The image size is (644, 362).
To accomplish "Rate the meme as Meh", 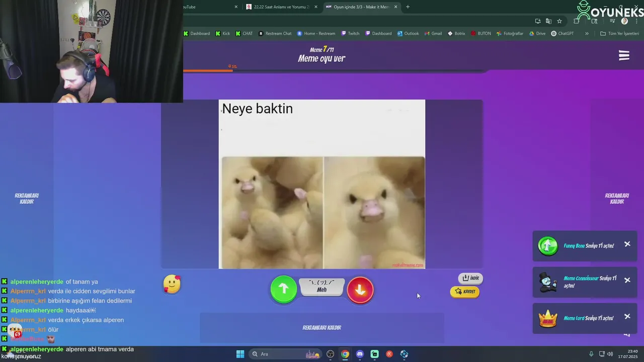I will [x=322, y=287].
